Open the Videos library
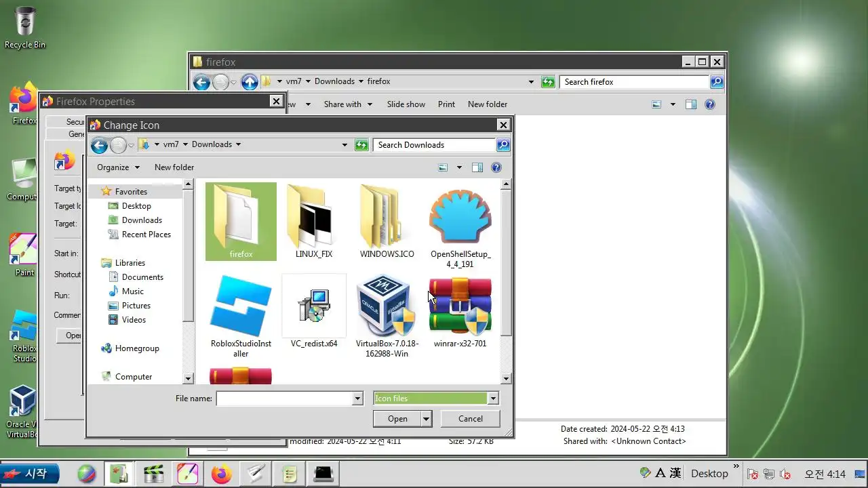 click(x=134, y=320)
